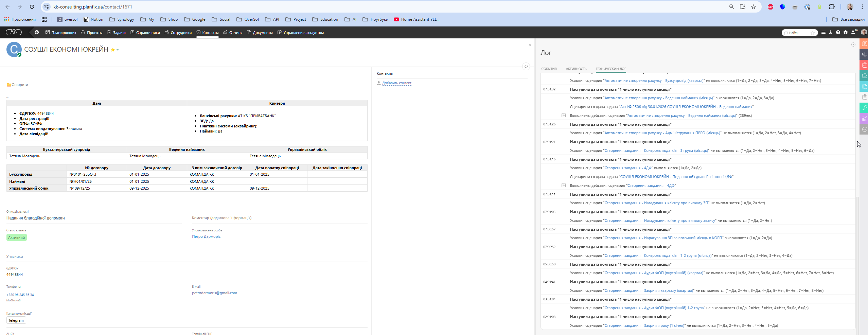Click the search magnifier in contact card
Screen dimensions: 868x335
click(526, 67)
